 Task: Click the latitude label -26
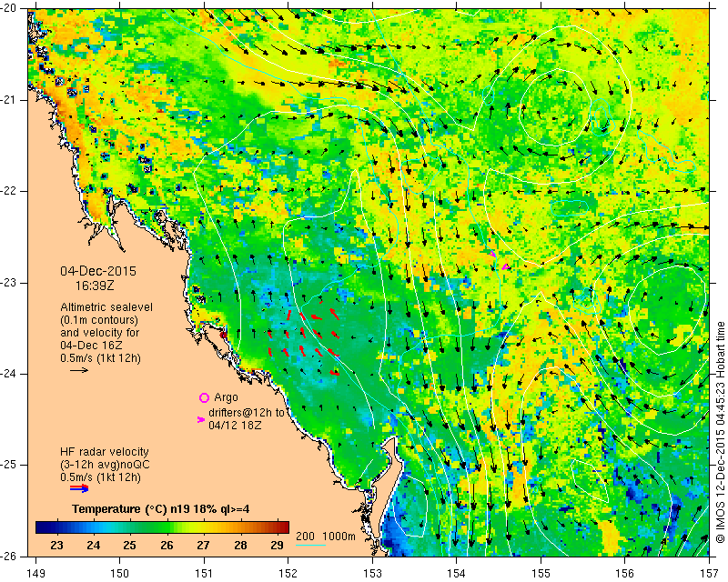(x=8, y=556)
